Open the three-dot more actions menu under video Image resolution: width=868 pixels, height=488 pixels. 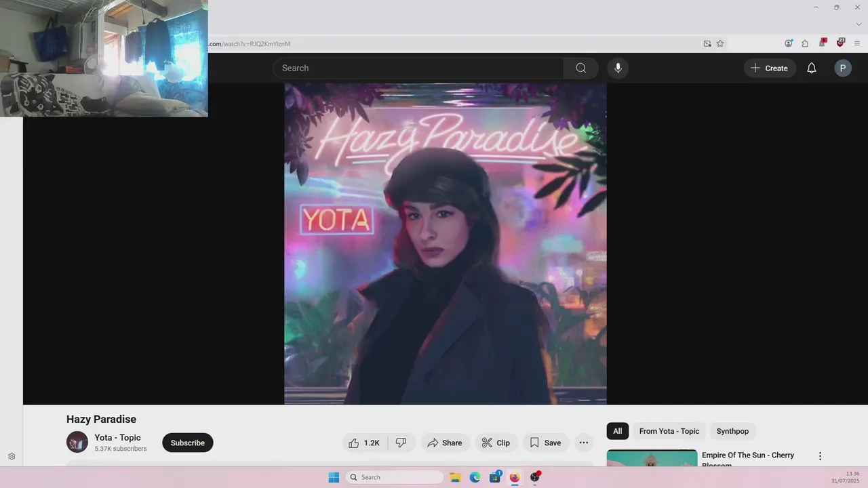pos(584,443)
